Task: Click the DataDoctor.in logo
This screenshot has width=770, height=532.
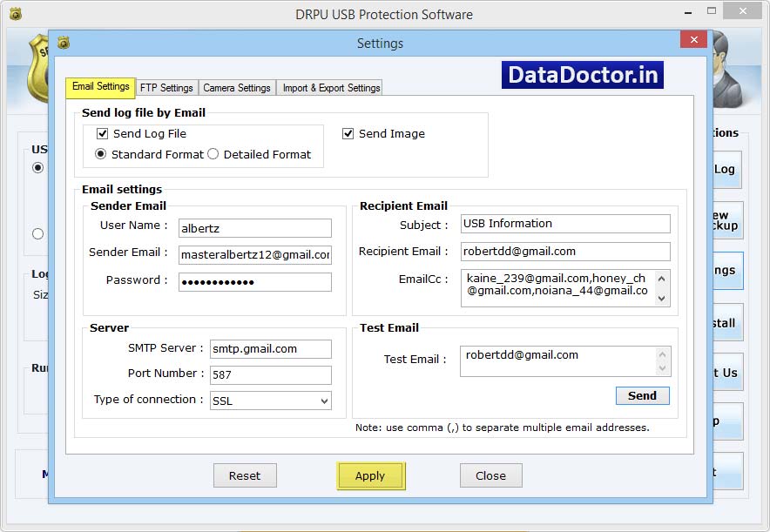Action: (x=582, y=75)
